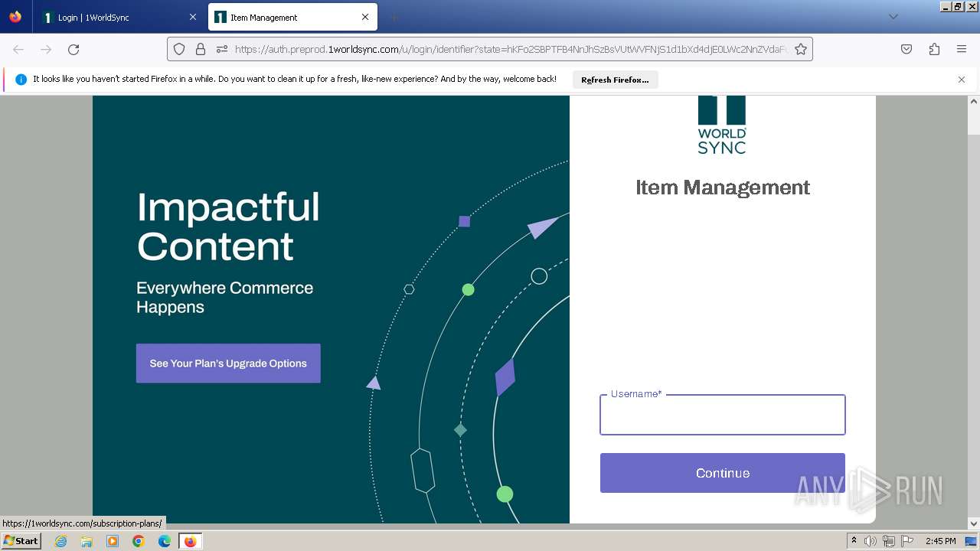Click Everywhere Commerce Happens text
Screen dimensions: 980x551
225,298
